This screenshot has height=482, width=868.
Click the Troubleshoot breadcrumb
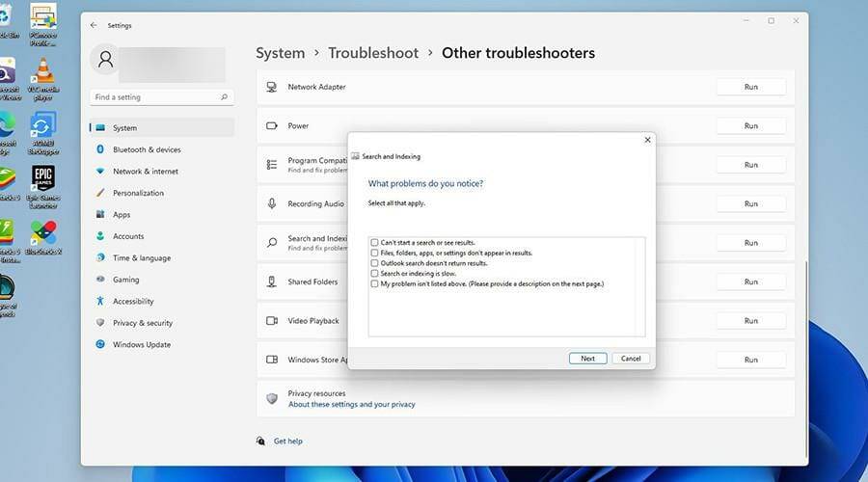point(373,53)
